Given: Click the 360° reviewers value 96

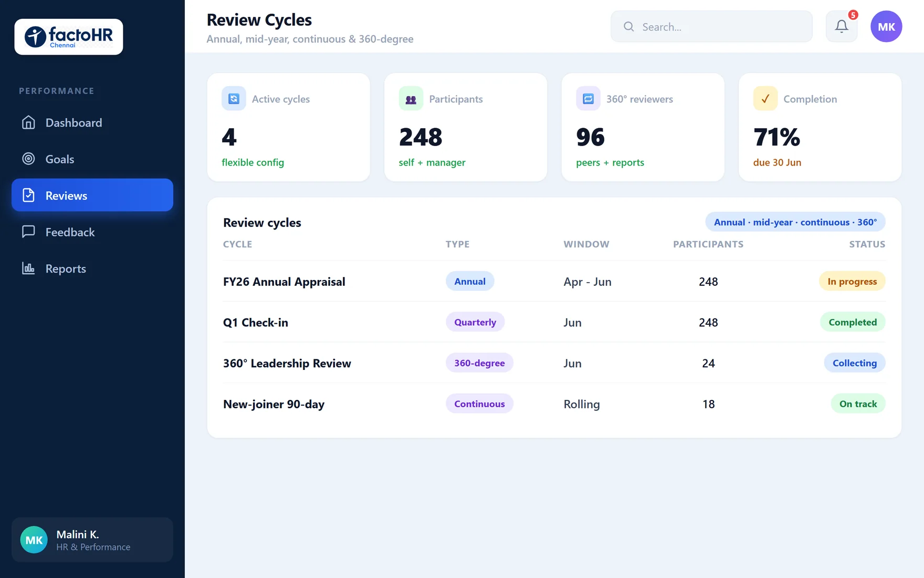Looking at the screenshot, I should pos(590,137).
